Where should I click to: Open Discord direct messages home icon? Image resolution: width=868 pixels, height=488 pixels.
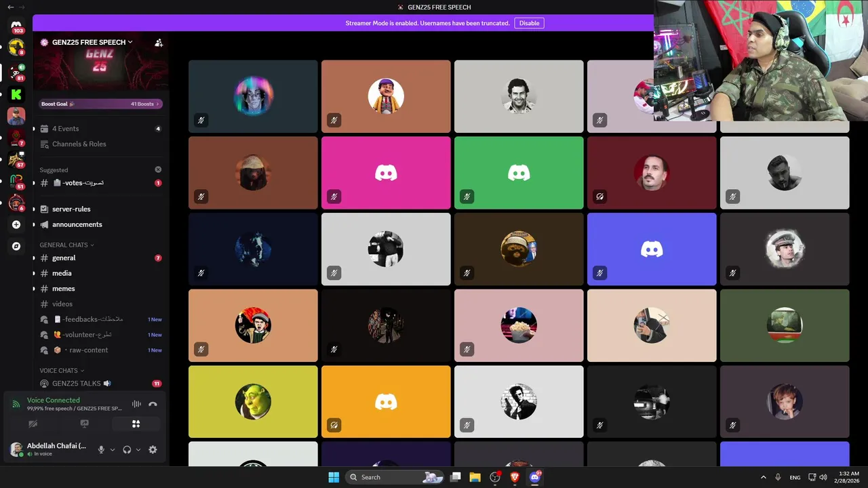(16, 25)
